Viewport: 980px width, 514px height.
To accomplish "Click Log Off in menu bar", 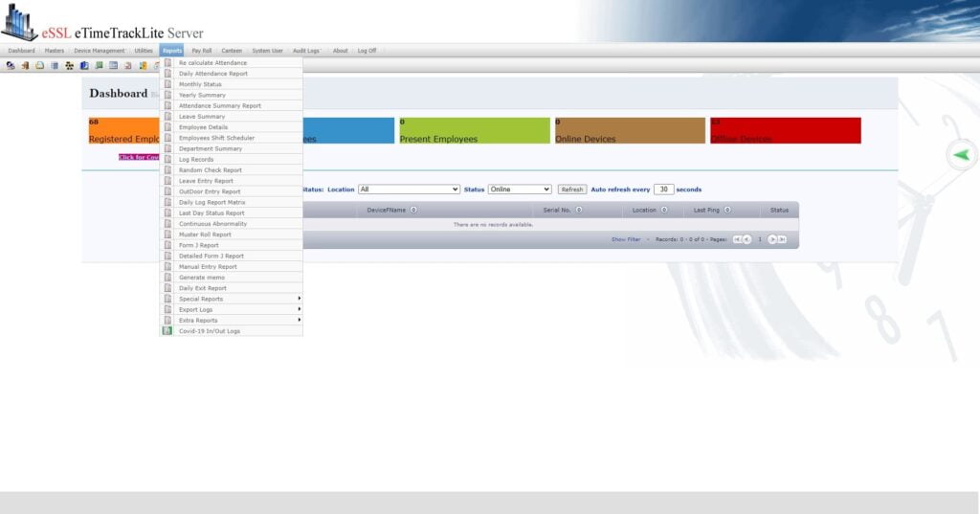I will click(x=367, y=51).
